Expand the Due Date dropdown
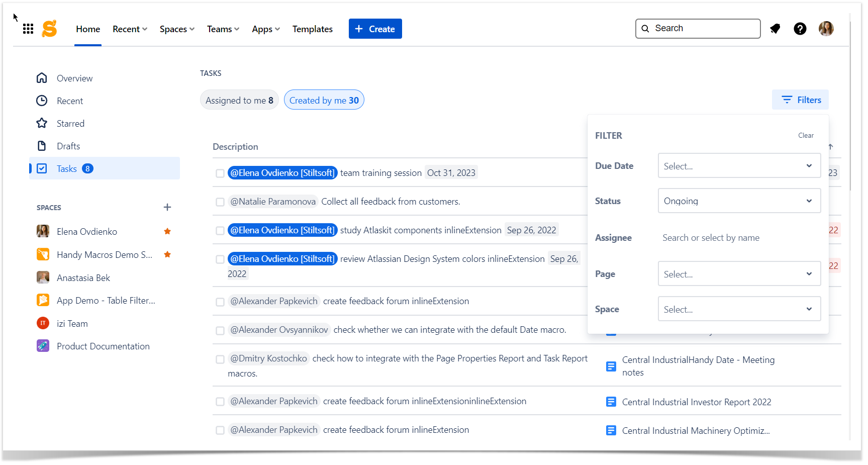This screenshot has height=465, width=868. [739, 165]
